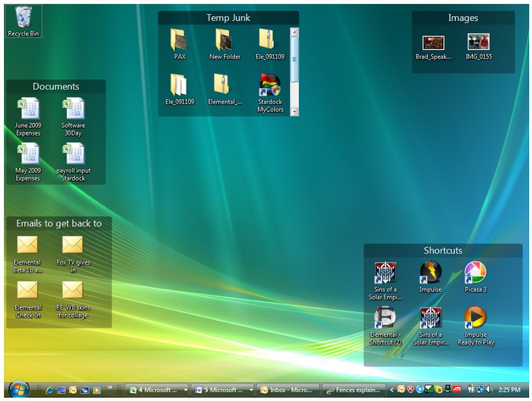532x401 pixels.
Task: Click the volume speaker icon in tray
Action: (490, 390)
